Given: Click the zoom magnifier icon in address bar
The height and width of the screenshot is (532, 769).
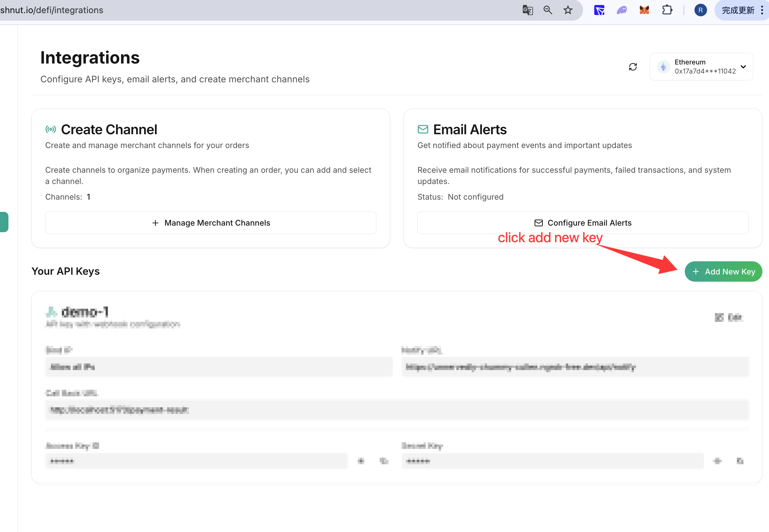Looking at the screenshot, I should coord(548,10).
